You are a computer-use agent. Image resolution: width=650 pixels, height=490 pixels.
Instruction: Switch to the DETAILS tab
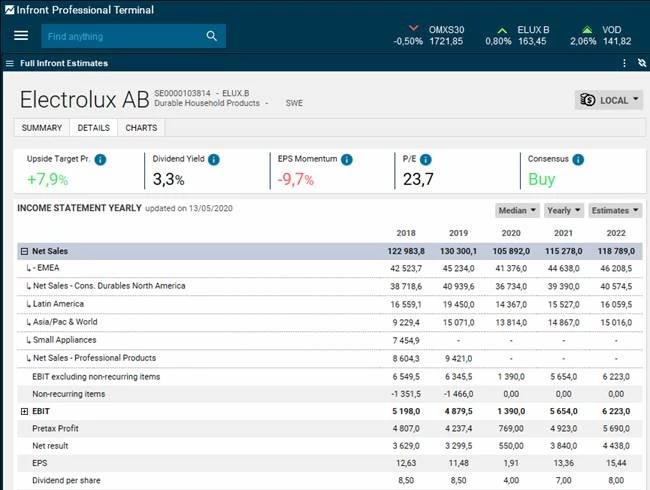point(94,128)
